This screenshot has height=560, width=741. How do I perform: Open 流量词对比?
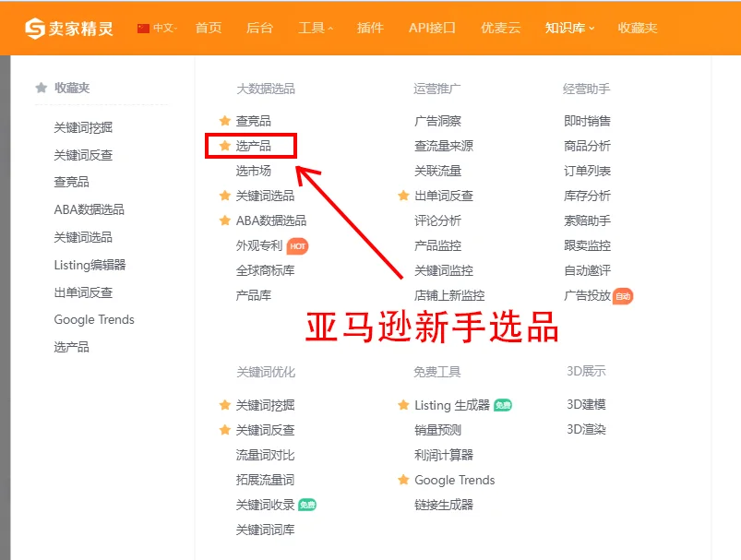(265, 455)
